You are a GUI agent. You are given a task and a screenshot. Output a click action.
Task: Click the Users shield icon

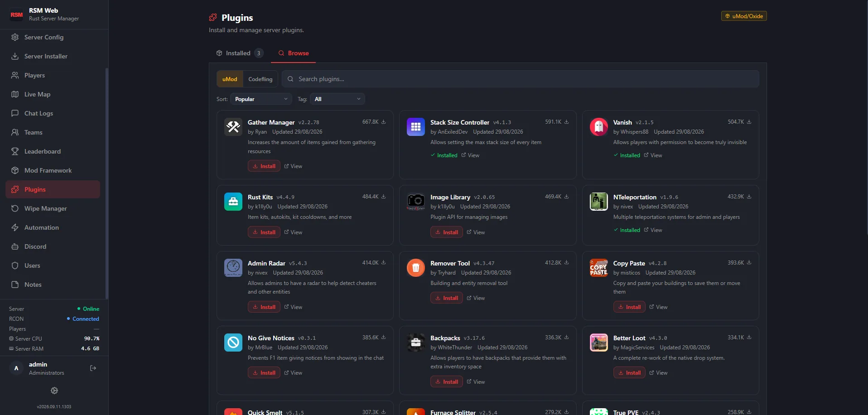[x=15, y=265]
